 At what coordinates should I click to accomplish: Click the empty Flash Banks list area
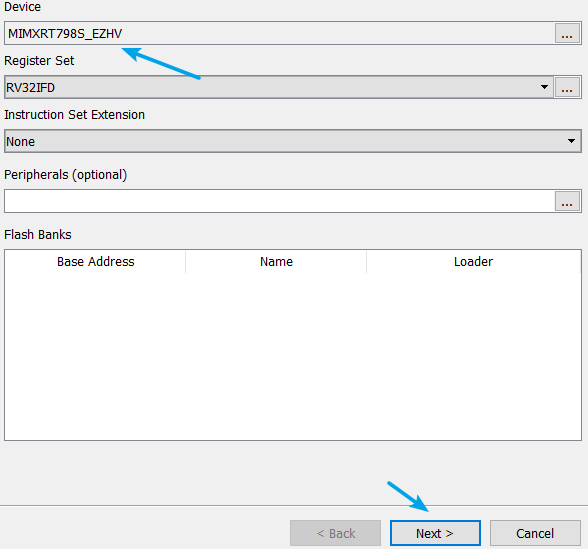[292, 356]
